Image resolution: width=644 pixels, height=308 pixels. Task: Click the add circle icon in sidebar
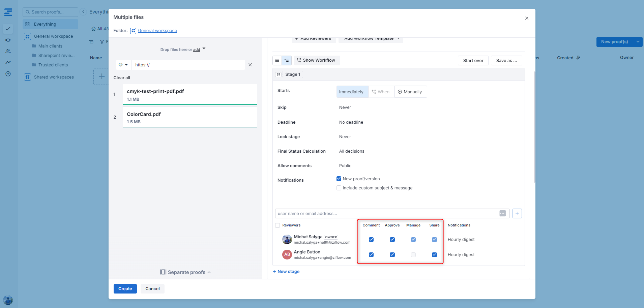[8, 74]
